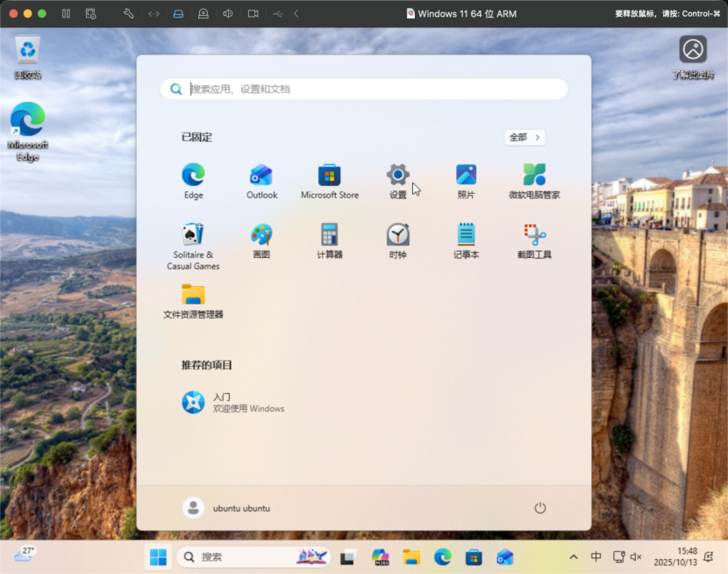The width and height of the screenshot is (728, 574).
Task: Open 文件资源管理器 in pinned apps
Action: (x=193, y=301)
